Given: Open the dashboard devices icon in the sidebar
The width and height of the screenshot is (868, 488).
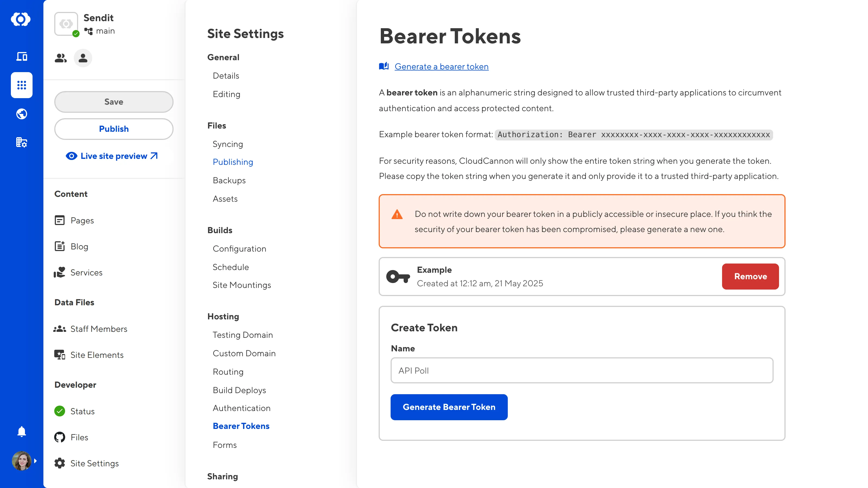Looking at the screenshot, I should [22, 56].
